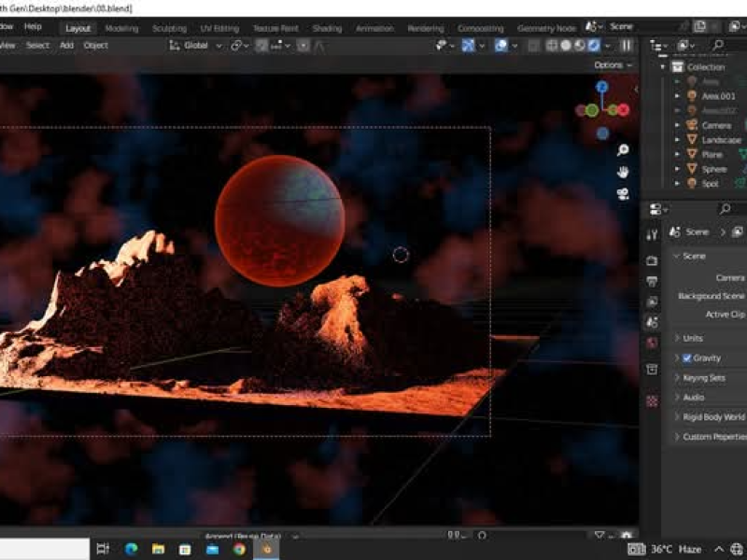
Task: Switch to the Shading workspace tab
Action: [x=327, y=28]
